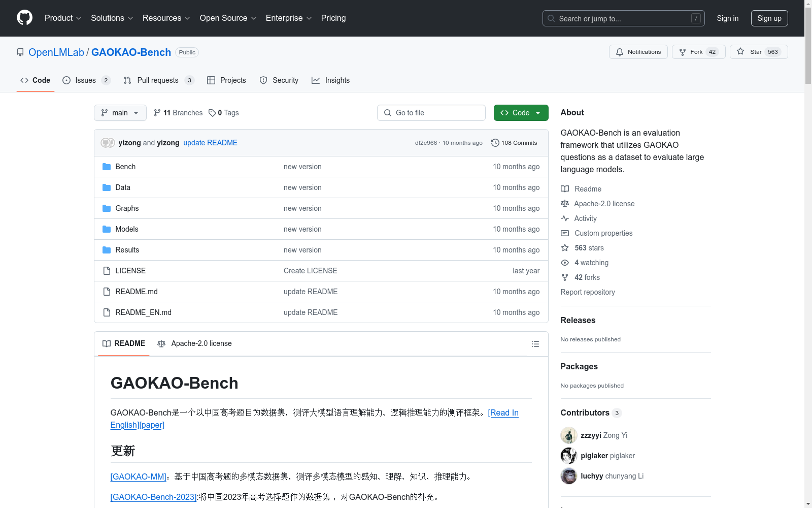The image size is (812, 508).
Task: Expand the Resources menu
Action: (166, 18)
